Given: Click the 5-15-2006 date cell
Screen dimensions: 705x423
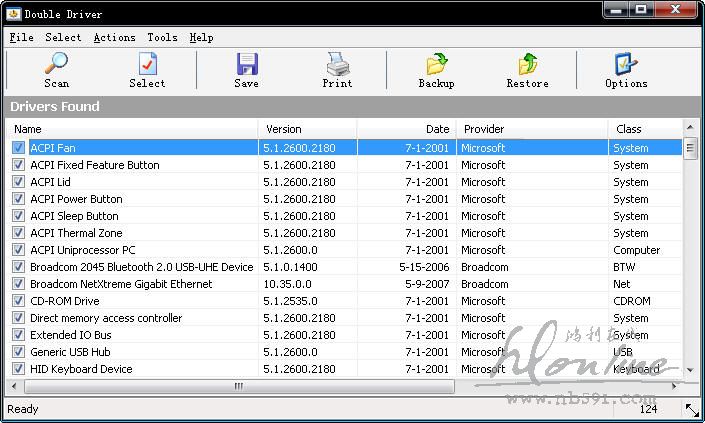Looking at the screenshot, I should 424,267.
